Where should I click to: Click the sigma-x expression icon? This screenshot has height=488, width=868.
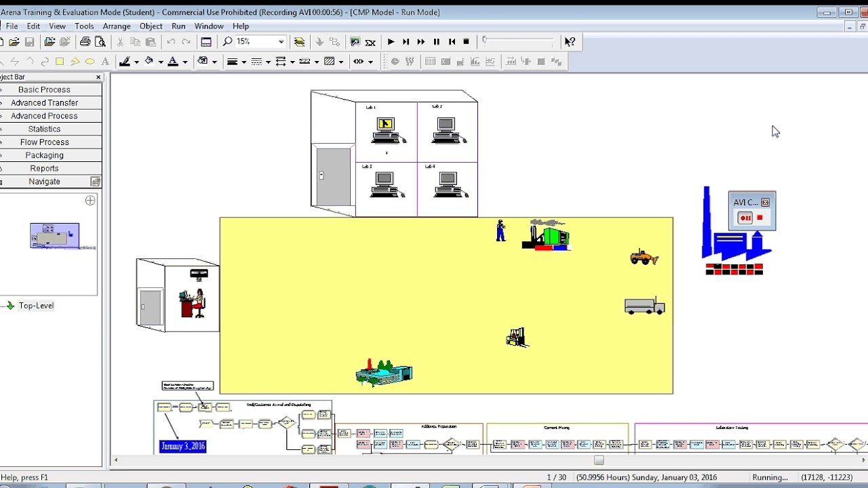370,42
